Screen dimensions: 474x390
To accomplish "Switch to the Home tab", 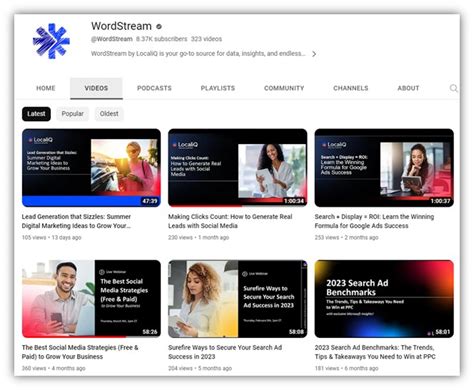I will tap(46, 88).
